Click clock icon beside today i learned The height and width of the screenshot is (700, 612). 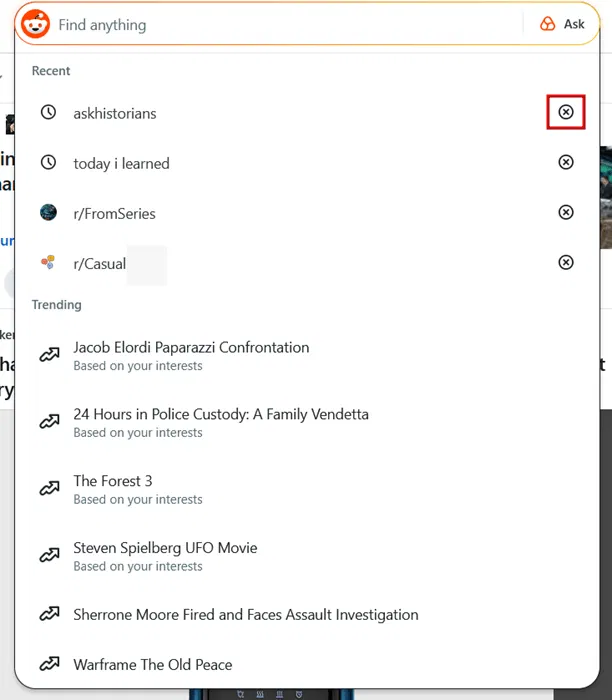click(x=48, y=163)
